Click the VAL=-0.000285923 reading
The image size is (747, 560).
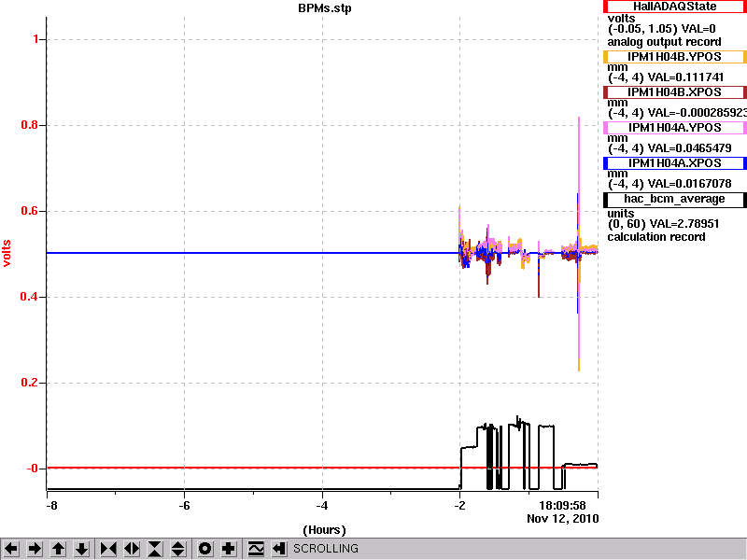698,113
